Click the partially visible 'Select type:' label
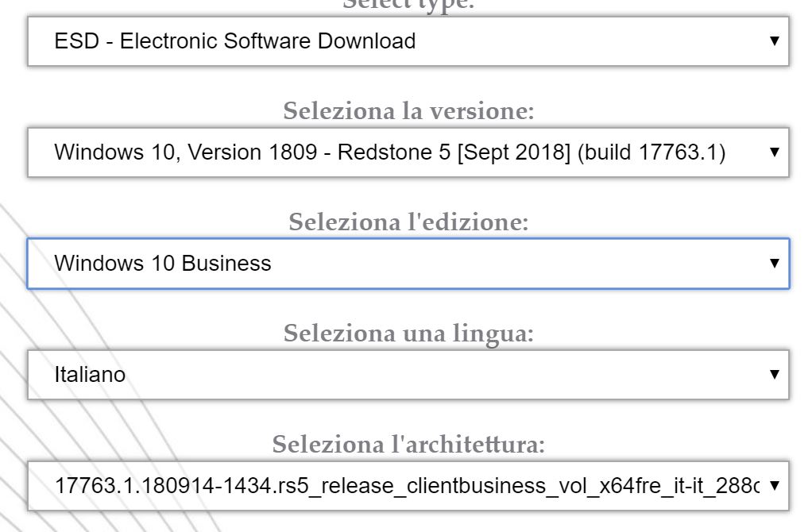 pos(408,4)
